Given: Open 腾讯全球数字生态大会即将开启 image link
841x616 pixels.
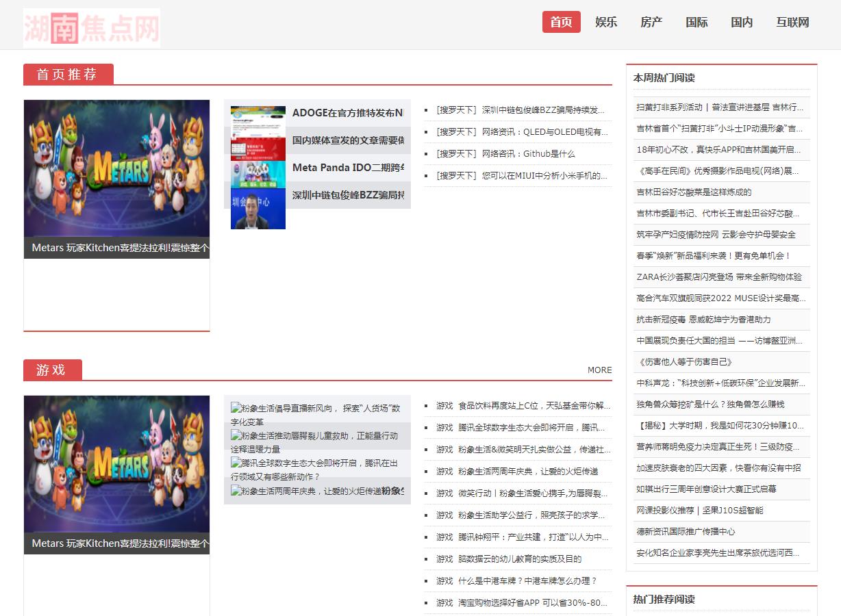Looking at the screenshot, I should pyautogui.click(x=314, y=470).
